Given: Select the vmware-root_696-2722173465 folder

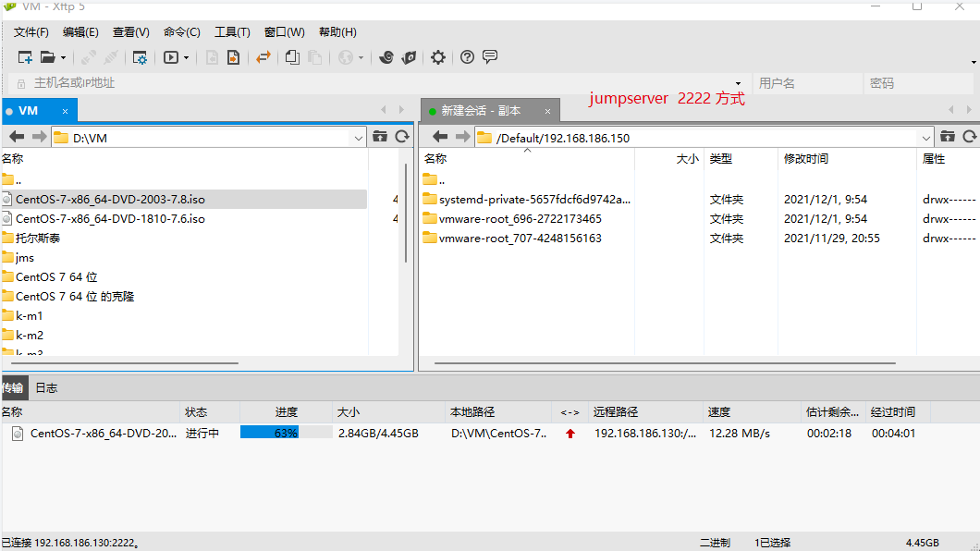Looking at the screenshot, I should point(512,219).
